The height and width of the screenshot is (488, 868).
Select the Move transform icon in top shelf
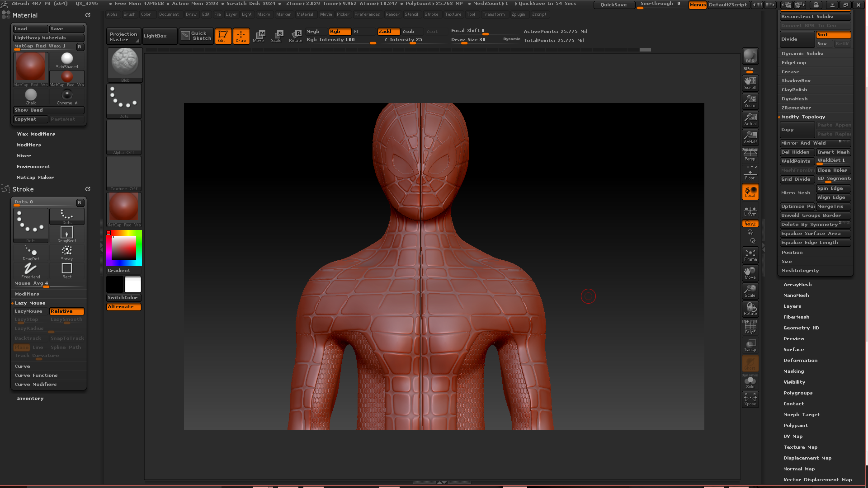[x=259, y=36]
